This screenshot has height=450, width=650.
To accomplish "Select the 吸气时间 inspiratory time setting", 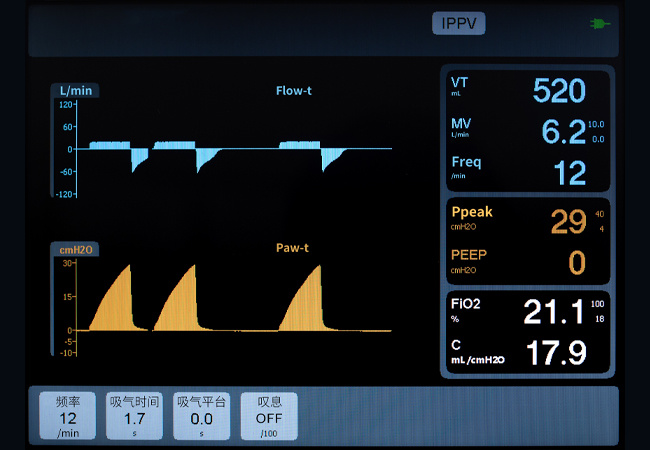I will click(x=135, y=415).
